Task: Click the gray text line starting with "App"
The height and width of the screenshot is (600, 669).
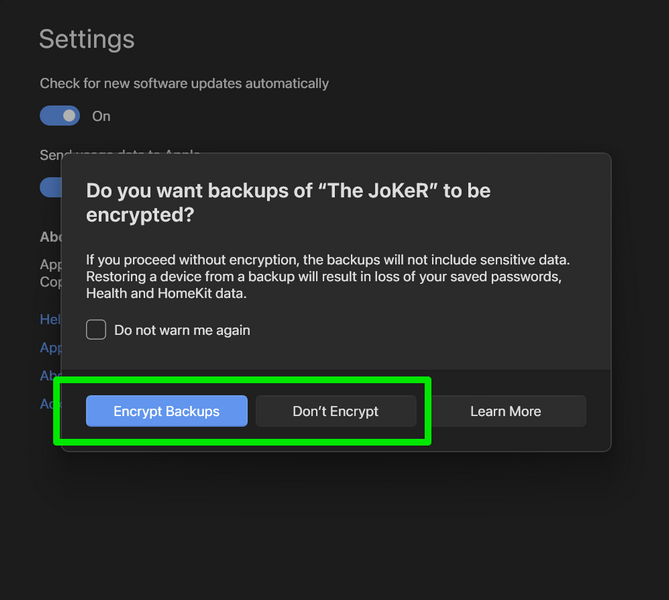Action: [x=50, y=266]
